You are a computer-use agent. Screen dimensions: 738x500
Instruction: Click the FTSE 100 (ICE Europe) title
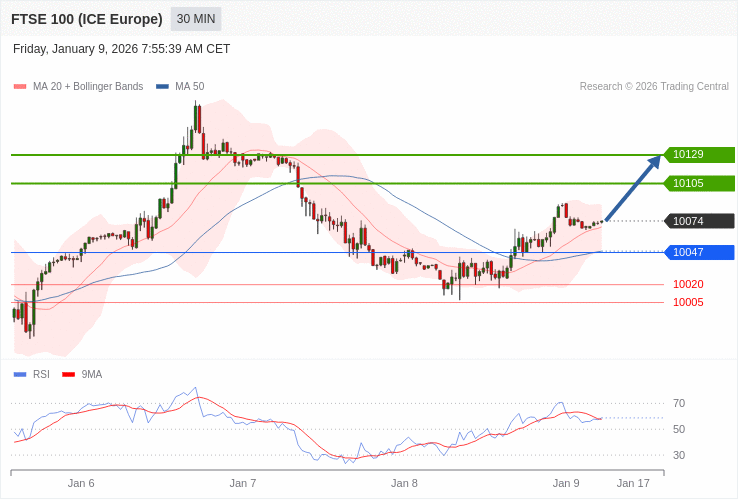(x=87, y=19)
